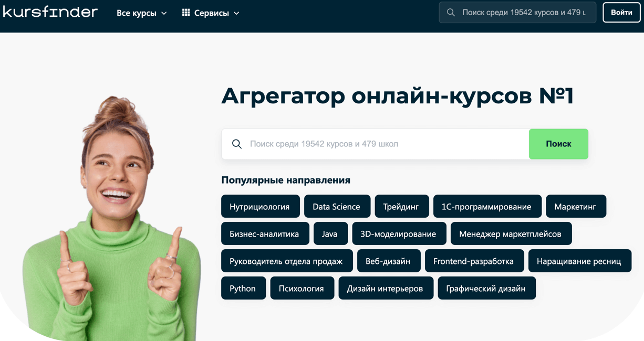Click the Java course tag
This screenshot has height=341, width=644.
[x=330, y=234]
